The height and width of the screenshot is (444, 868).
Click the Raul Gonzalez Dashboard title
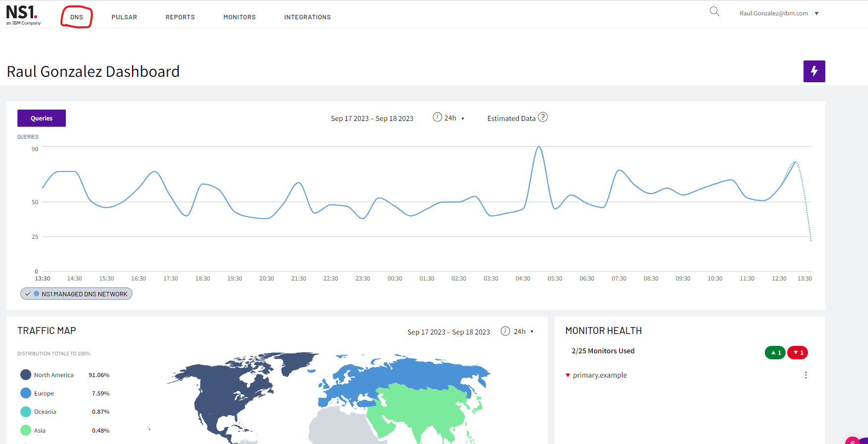93,71
